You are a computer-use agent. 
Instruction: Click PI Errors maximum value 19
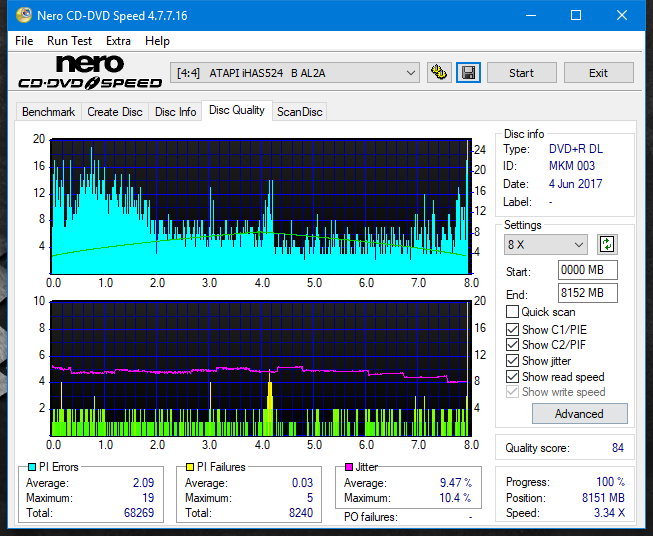(148, 498)
